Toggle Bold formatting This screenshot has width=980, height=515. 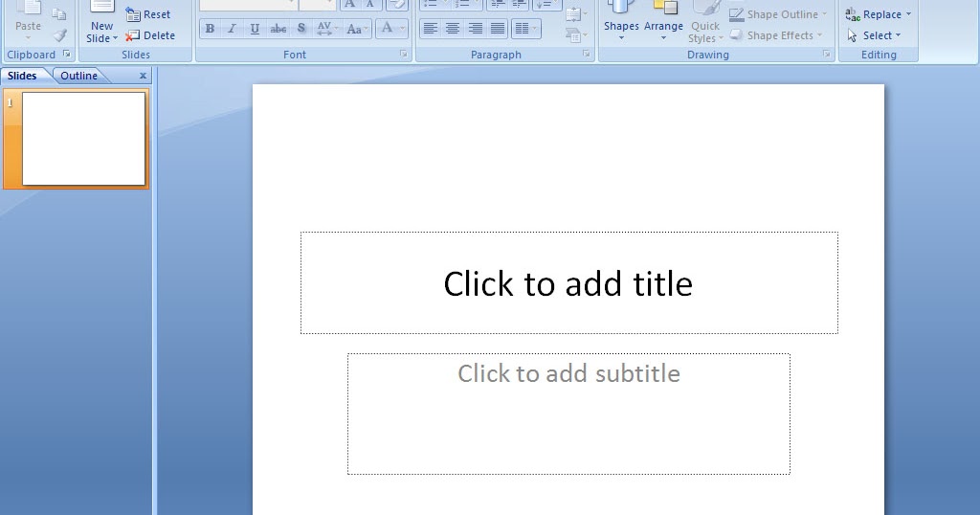tap(210, 29)
